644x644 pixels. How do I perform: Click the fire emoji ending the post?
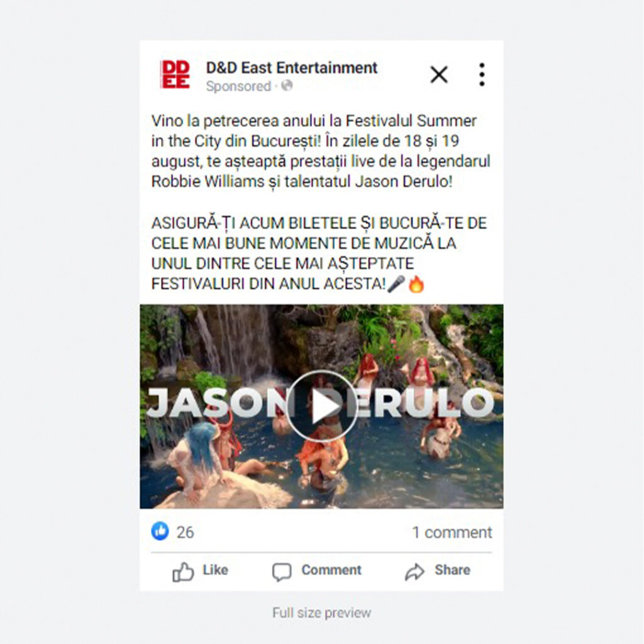[416, 284]
